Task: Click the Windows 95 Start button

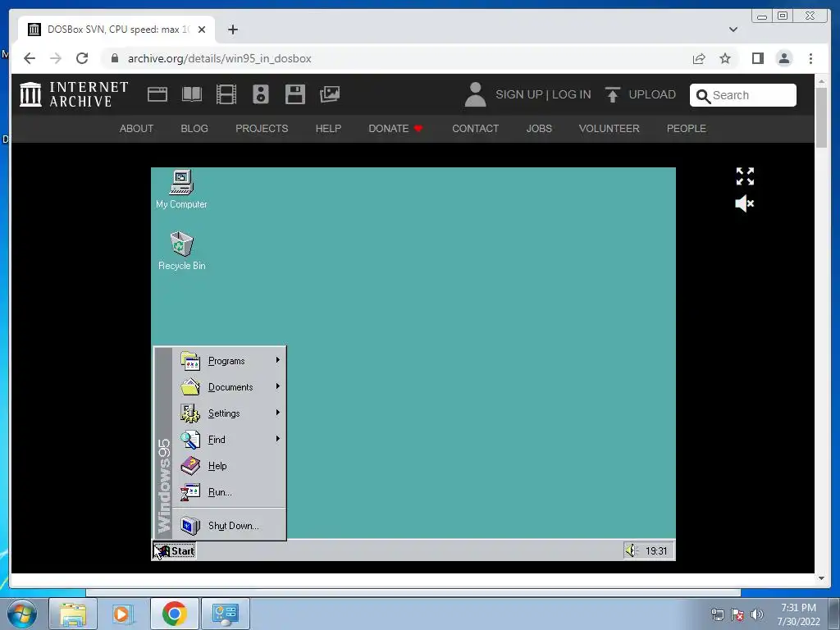Action: [x=175, y=550]
